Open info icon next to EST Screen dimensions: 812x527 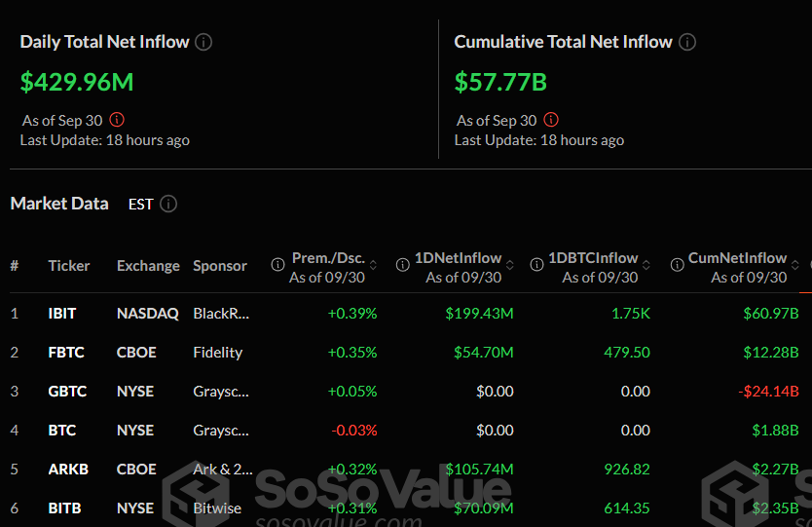(168, 204)
